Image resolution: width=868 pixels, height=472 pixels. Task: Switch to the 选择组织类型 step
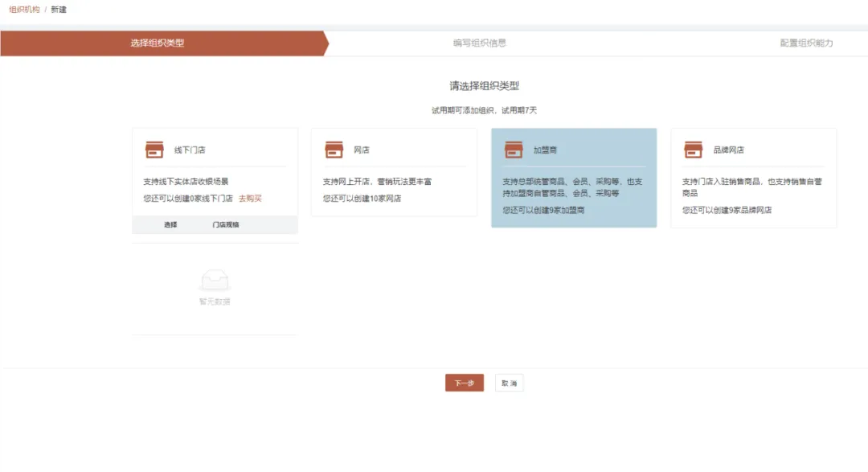[x=158, y=43]
